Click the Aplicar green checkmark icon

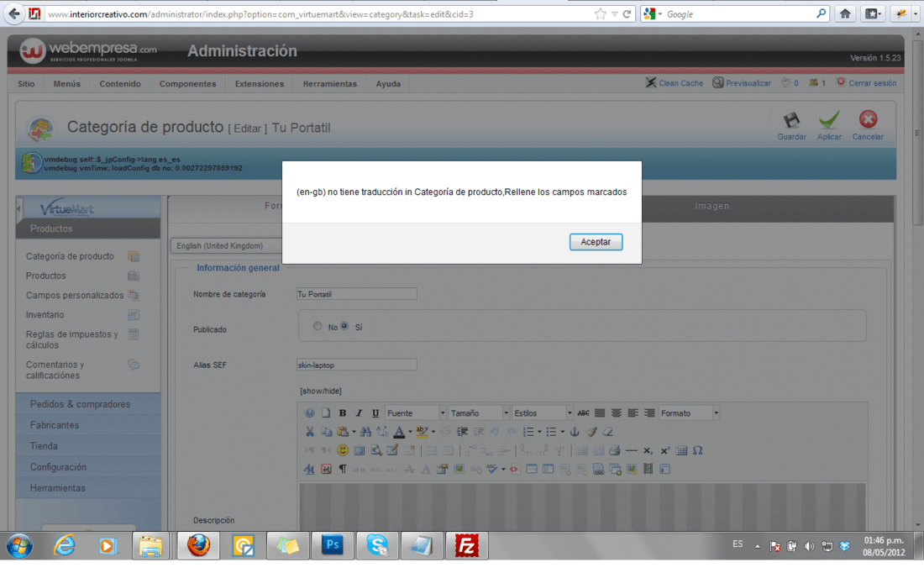click(829, 120)
